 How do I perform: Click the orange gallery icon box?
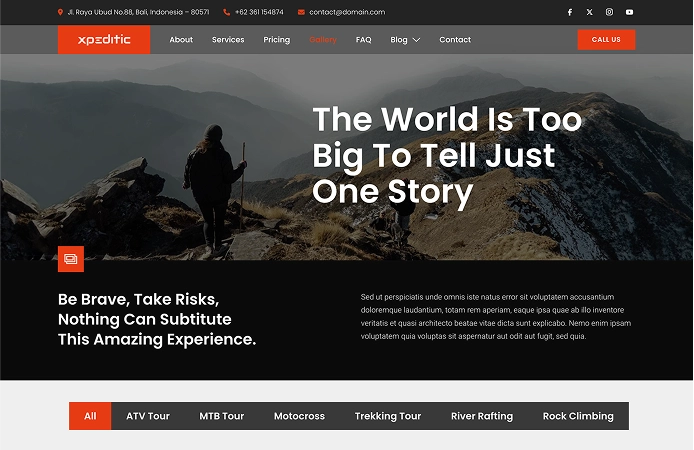pyautogui.click(x=71, y=258)
